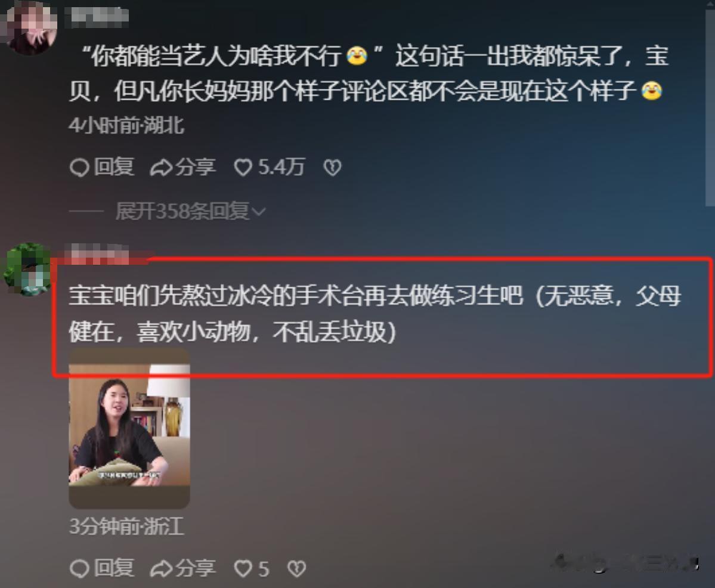Click share arrow icon on second comment
The width and height of the screenshot is (715, 588).
click(x=161, y=570)
